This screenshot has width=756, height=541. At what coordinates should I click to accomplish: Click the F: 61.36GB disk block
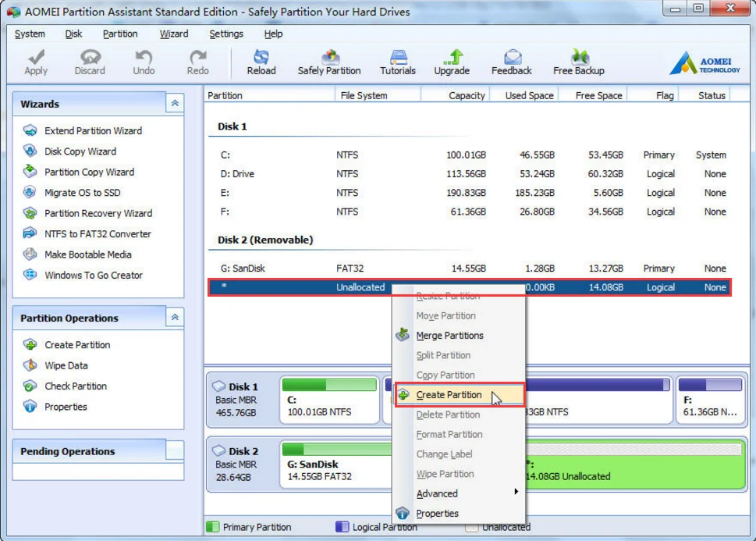711,400
